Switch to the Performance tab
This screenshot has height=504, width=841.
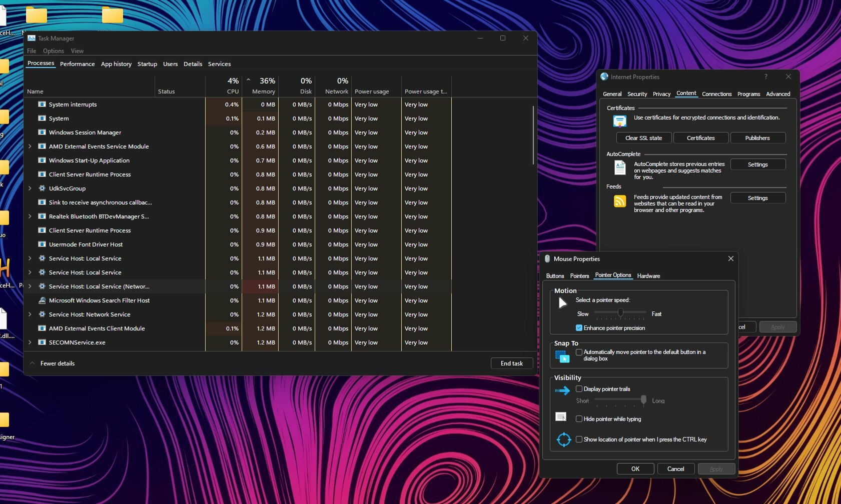pos(77,64)
